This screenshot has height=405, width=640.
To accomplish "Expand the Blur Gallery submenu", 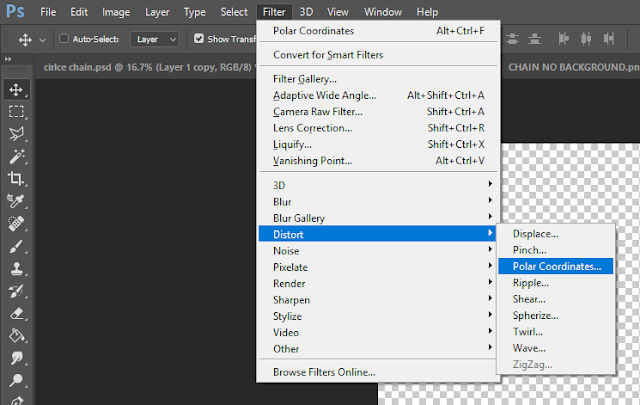I will pyautogui.click(x=378, y=218).
